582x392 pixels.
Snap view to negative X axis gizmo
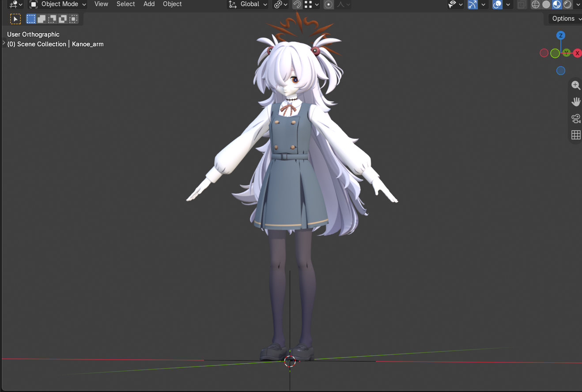pyautogui.click(x=544, y=53)
